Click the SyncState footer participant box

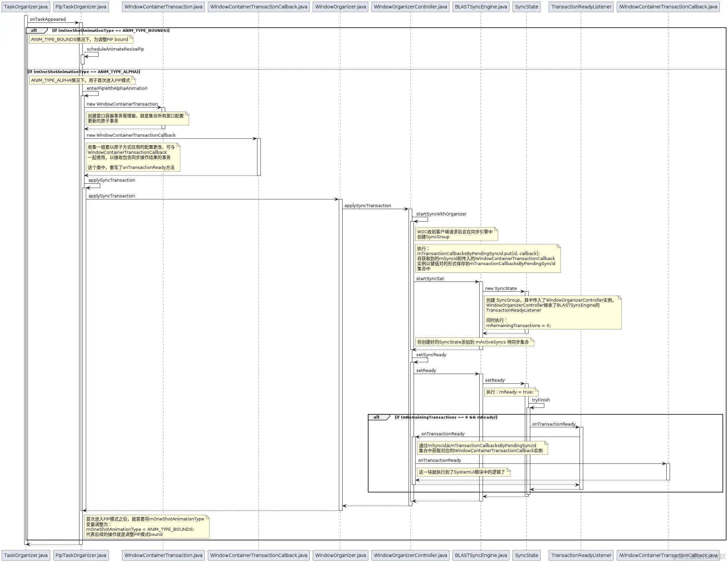[x=527, y=555]
